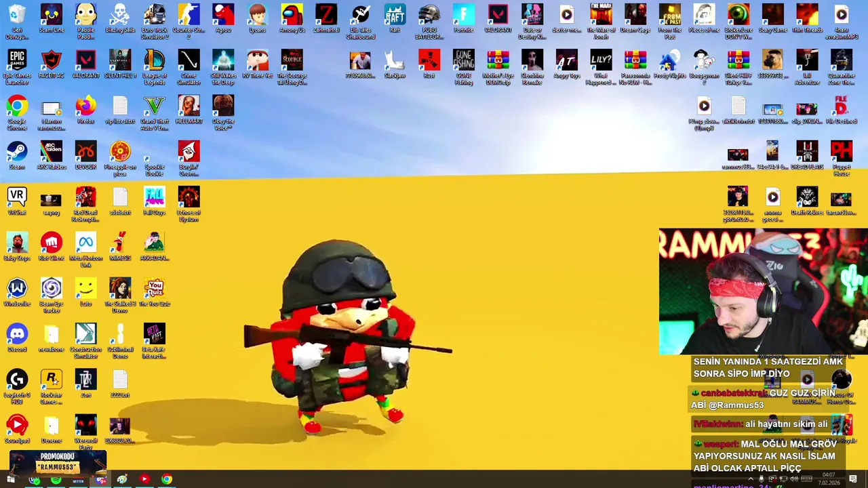Launch Beam Eye Tracker
868x488 pixels.
click(52, 294)
